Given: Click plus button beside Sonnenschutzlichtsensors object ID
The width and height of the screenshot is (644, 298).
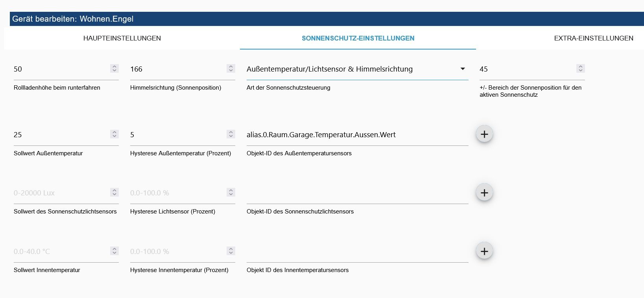Looking at the screenshot, I should coord(484,193).
